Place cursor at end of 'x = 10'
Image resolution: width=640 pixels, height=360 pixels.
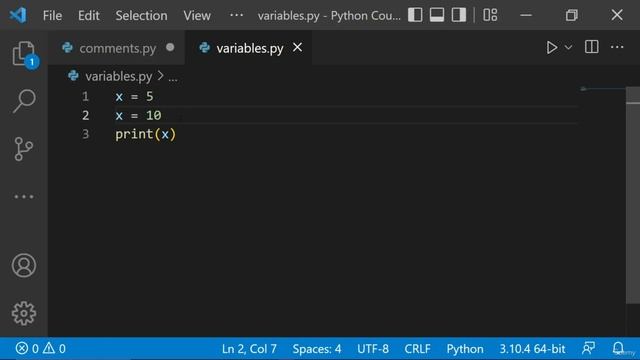coord(162,116)
